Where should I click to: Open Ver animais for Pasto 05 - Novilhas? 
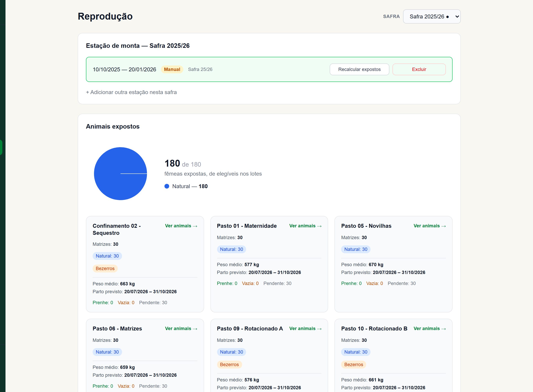(x=429, y=226)
